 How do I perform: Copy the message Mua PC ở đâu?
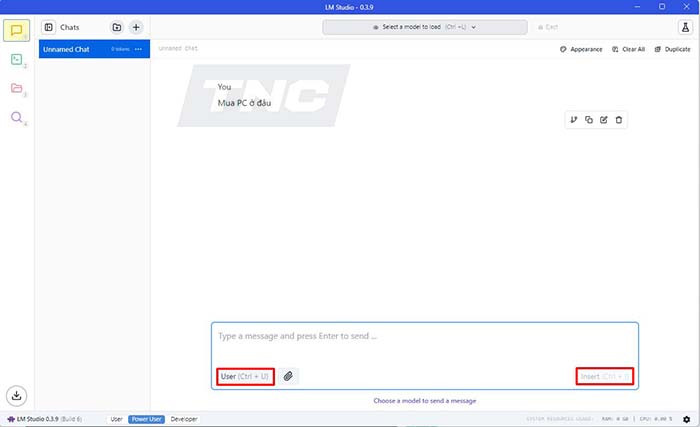click(x=589, y=120)
